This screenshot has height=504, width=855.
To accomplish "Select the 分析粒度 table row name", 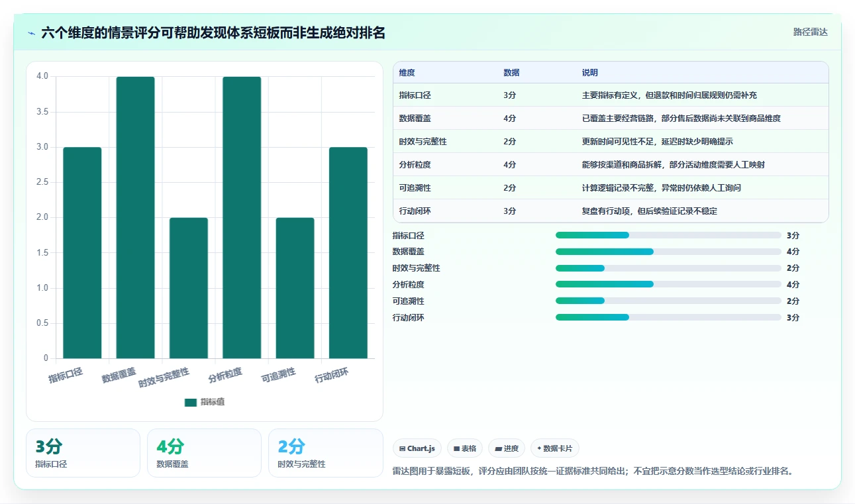I will click(x=415, y=165).
